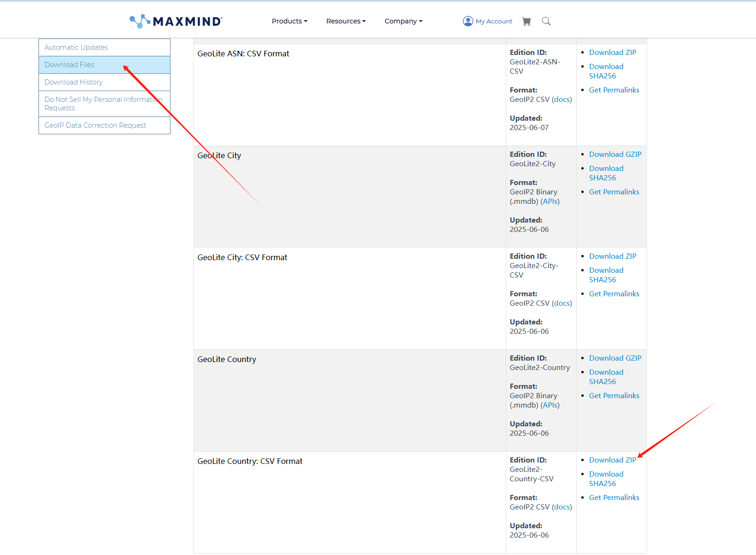Screen dimensions: 756x555
Task: Open docs link in GeoLite2-Country-CSV format
Action: click(x=562, y=507)
